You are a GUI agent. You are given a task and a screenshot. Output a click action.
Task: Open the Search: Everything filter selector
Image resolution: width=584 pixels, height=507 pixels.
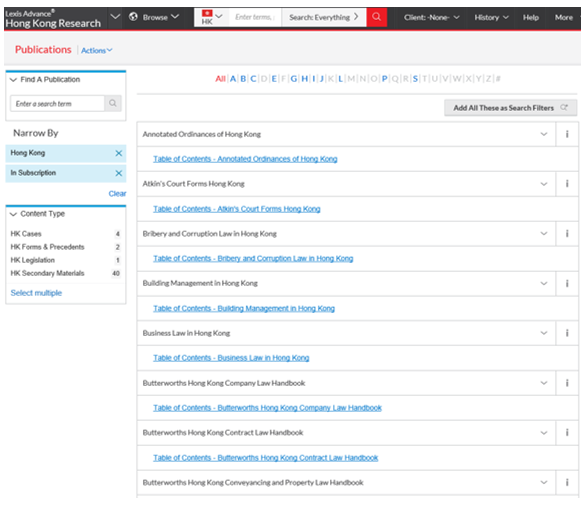tap(324, 17)
